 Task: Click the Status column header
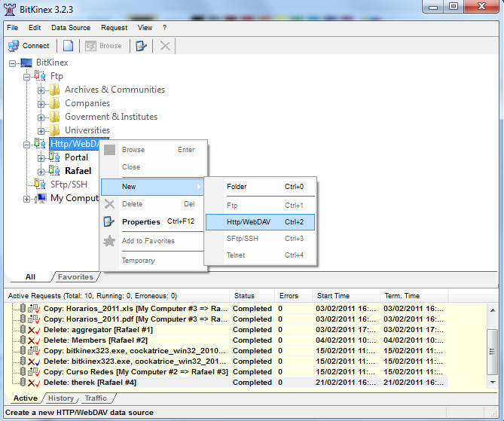252,296
